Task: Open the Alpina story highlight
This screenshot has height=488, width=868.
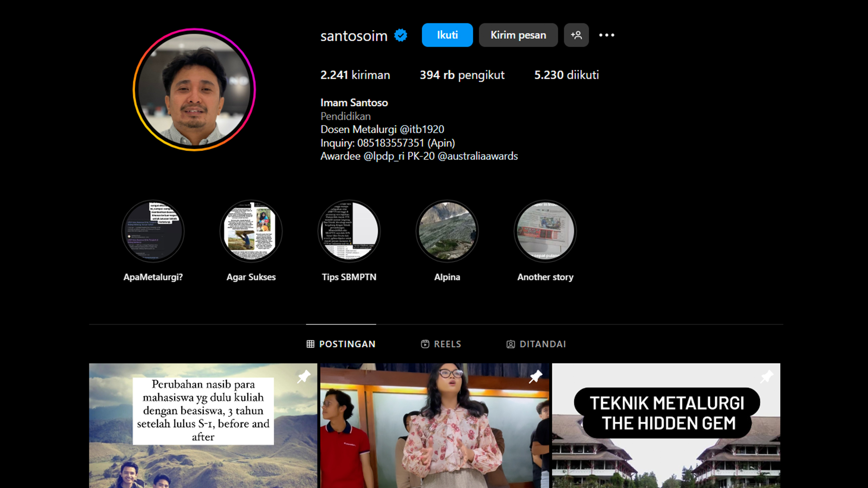Action: (447, 231)
